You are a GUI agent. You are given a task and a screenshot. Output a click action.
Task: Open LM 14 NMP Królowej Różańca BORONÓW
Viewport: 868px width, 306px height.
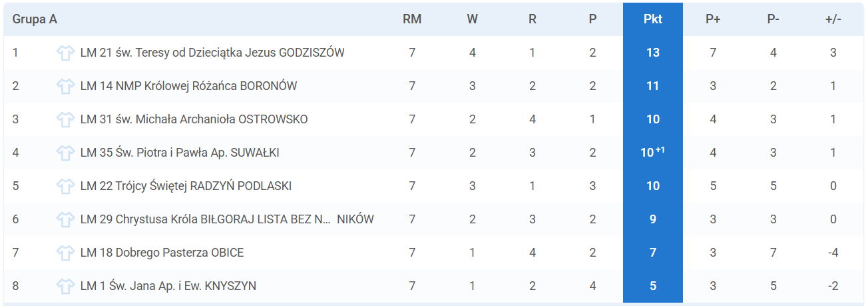click(188, 86)
